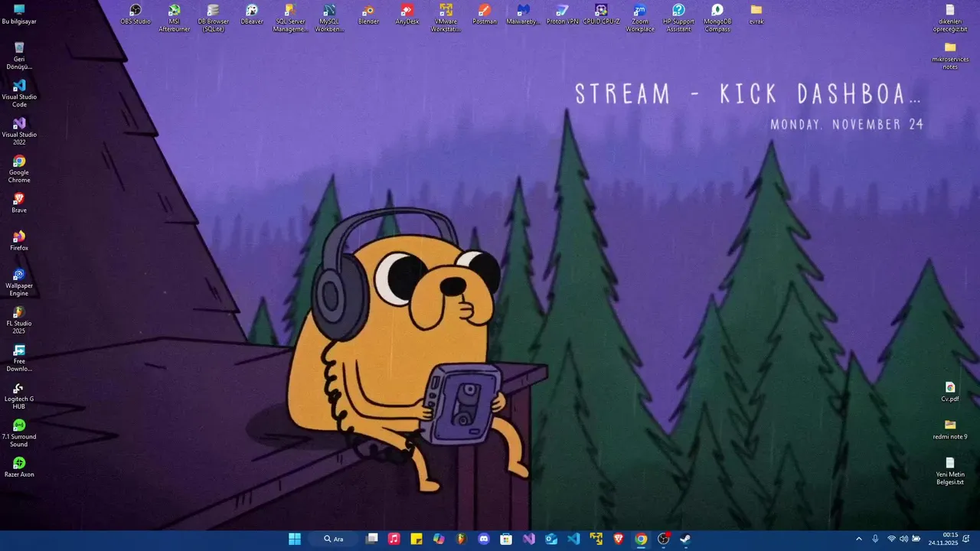Open Sticky Notes from the taskbar
This screenshot has height=551, width=980.
pos(416,539)
